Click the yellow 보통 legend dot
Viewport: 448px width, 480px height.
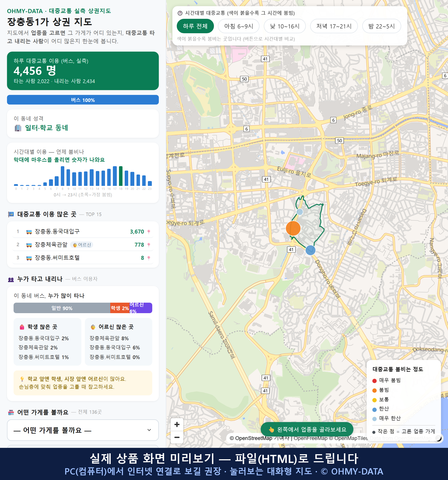pos(374,400)
